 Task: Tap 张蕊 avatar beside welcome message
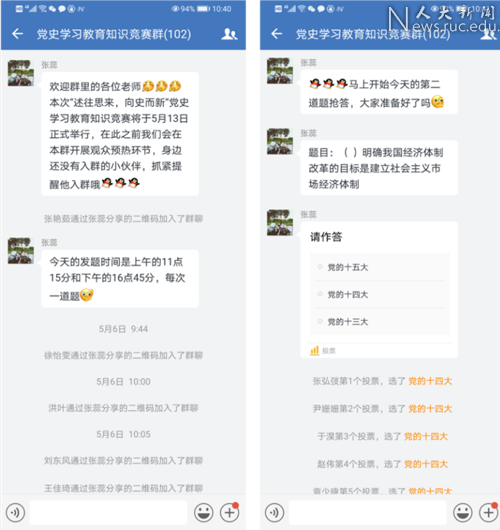click(21, 73)
